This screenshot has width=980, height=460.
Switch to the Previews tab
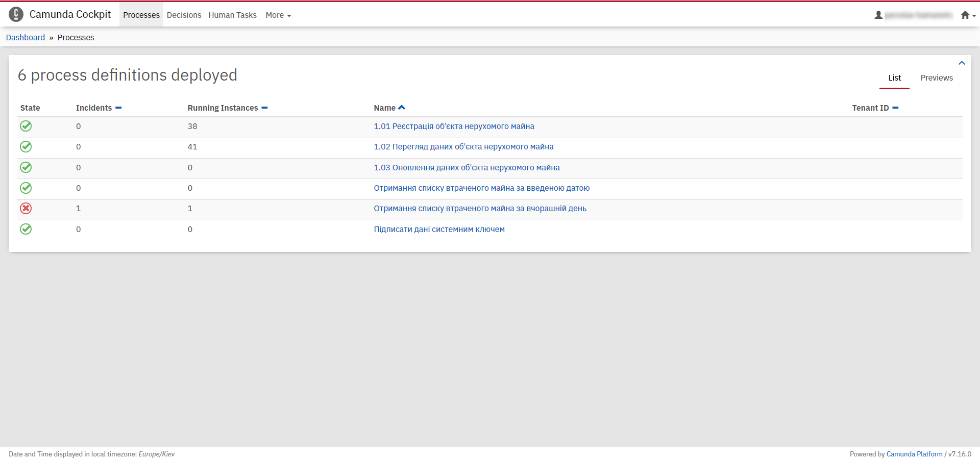[x=937, y=78]
